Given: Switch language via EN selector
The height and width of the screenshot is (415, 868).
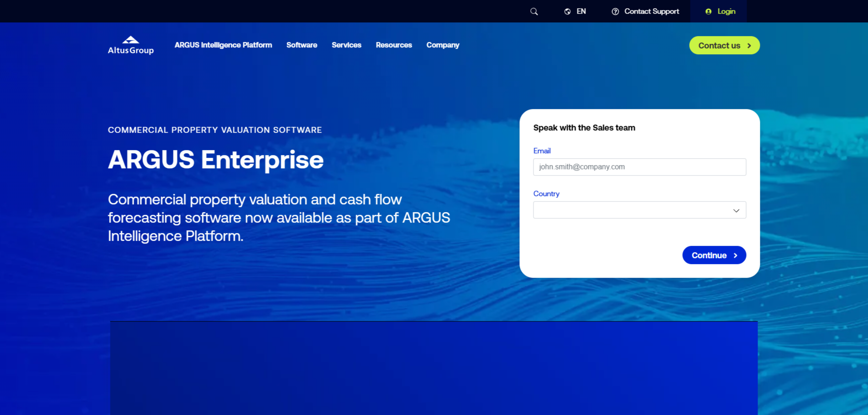Looking at the screenshot, I should pos(581,11).
